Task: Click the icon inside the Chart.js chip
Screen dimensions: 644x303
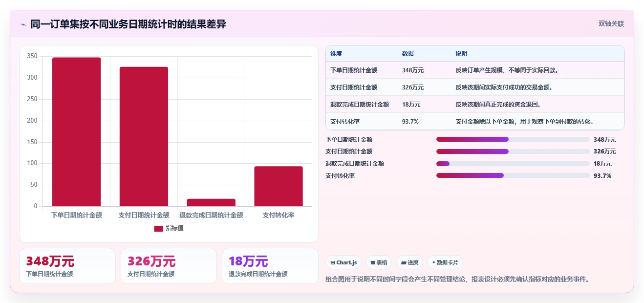Action: pos(333,263)
